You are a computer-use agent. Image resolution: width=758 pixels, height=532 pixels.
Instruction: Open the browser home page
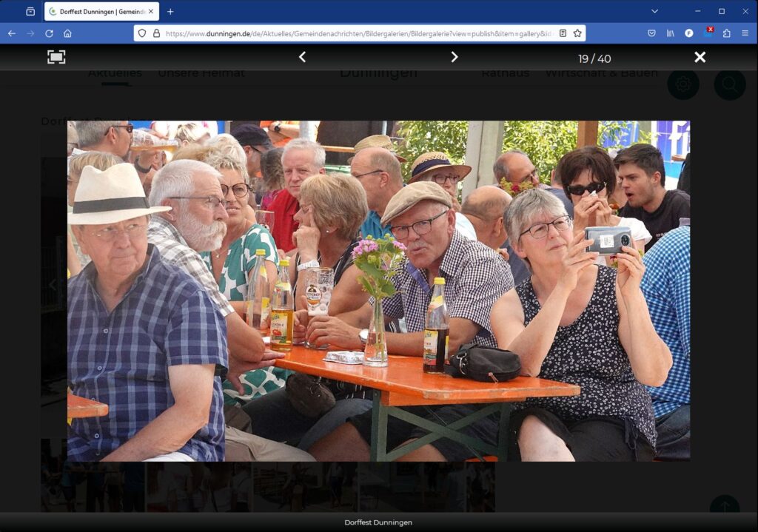67,33
